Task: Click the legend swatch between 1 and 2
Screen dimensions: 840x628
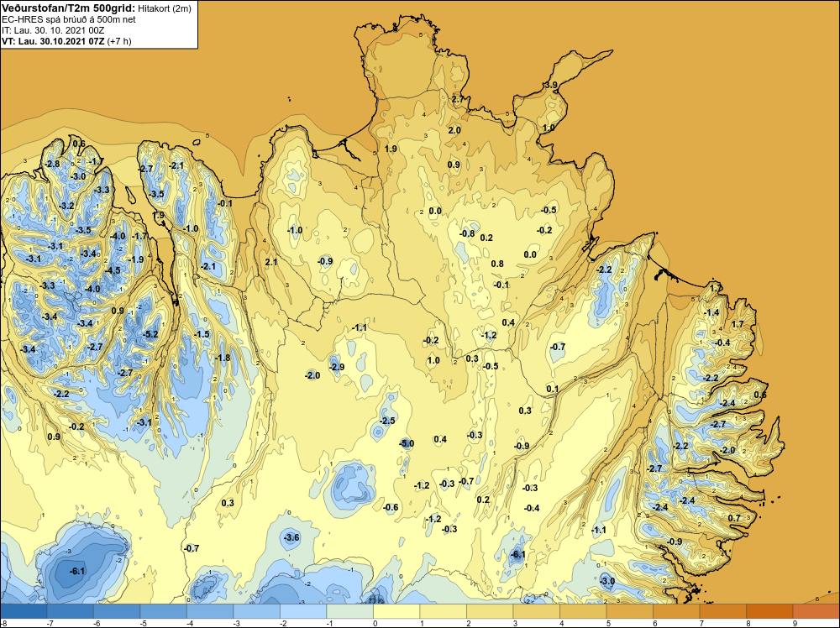Action: point(443,611)
